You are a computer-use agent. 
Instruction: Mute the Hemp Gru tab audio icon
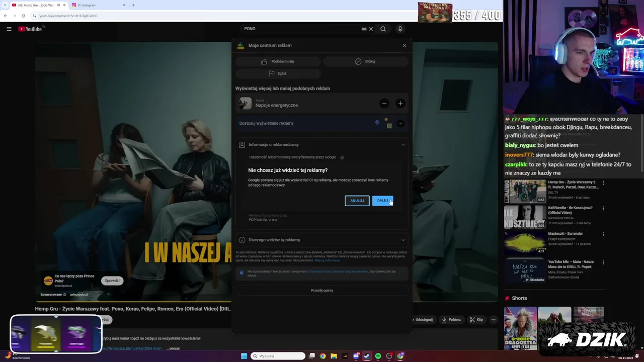58,5
